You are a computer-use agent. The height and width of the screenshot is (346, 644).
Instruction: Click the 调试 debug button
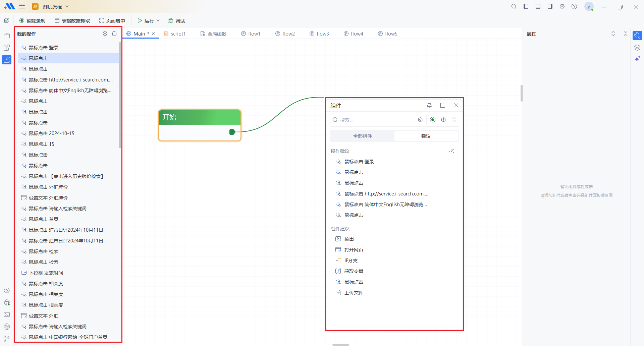(177, 21)
